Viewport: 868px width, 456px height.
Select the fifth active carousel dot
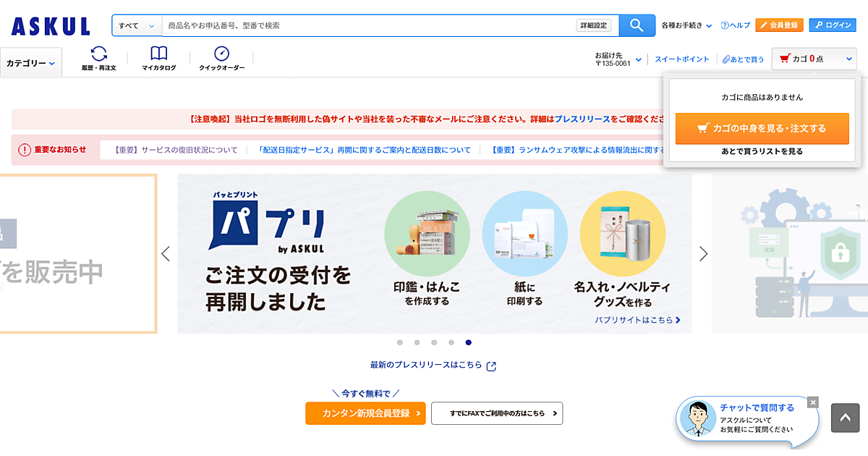click(x=469, y=342)
